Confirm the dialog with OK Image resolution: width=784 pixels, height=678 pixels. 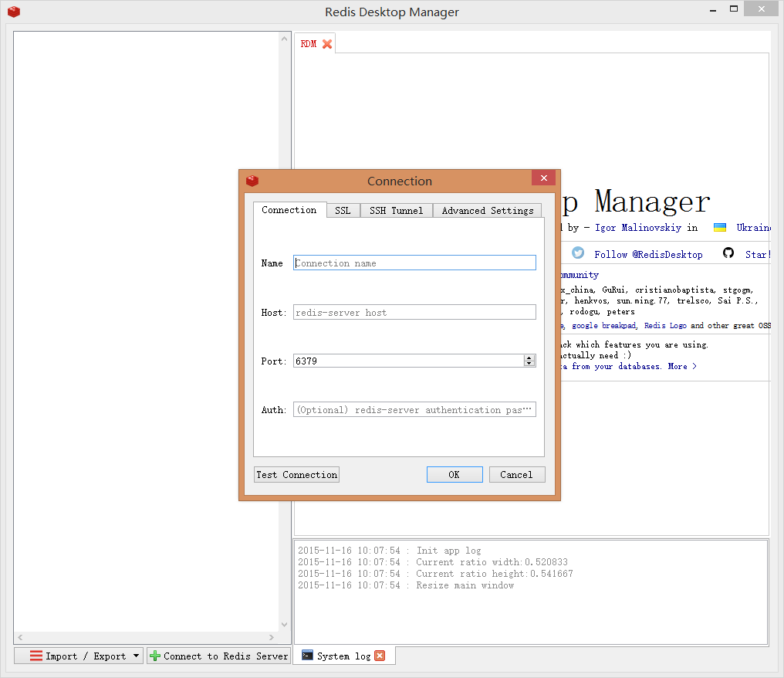click(x=454, y=474)
